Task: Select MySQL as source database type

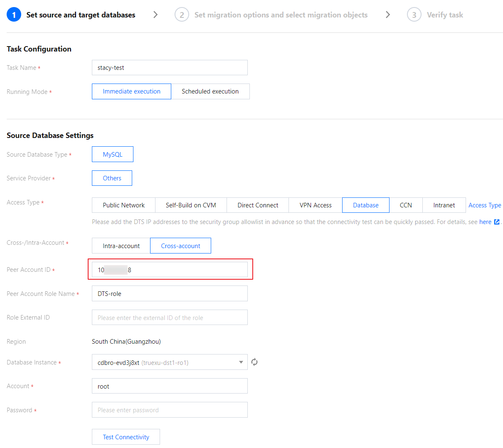Action: pyautogui.click(x=113, y=154)
